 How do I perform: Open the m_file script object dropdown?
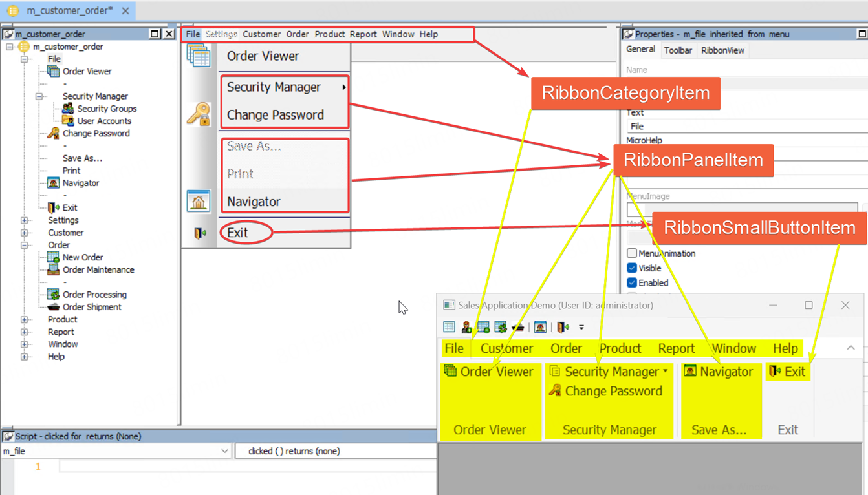[224, 451]
